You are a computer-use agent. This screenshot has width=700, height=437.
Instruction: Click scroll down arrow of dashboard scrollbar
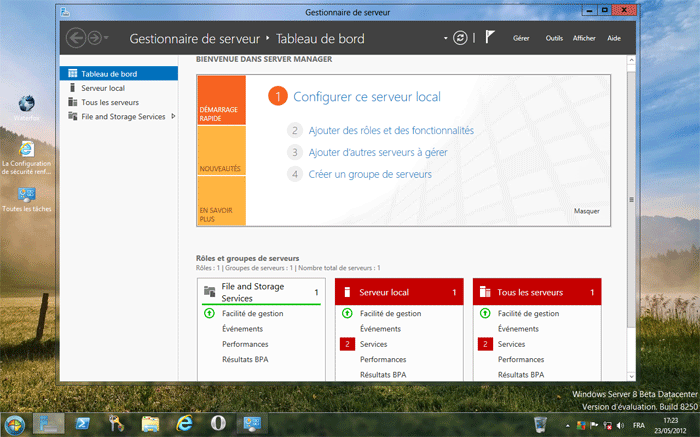631,376
